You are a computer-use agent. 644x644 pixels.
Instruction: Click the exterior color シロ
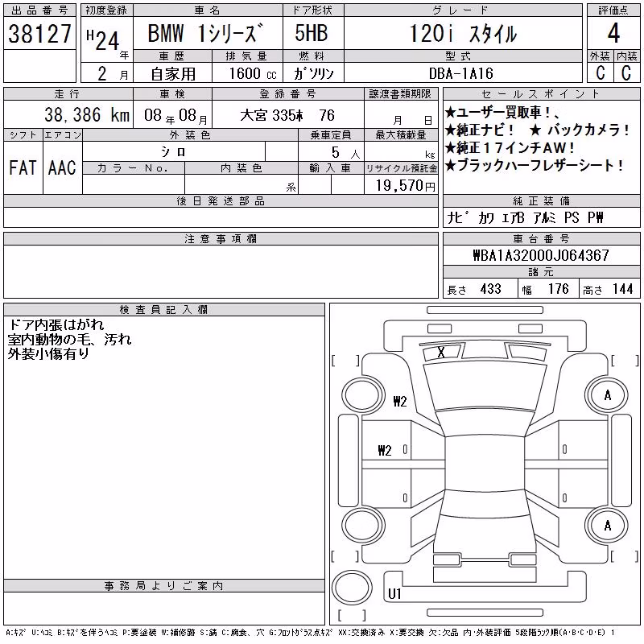click(x=173, y=152)
